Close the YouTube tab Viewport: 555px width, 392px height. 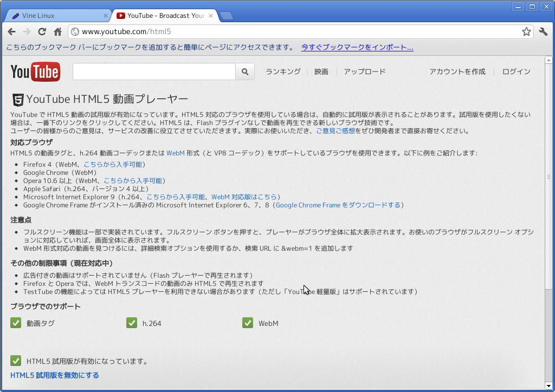[x=211, y=16]
